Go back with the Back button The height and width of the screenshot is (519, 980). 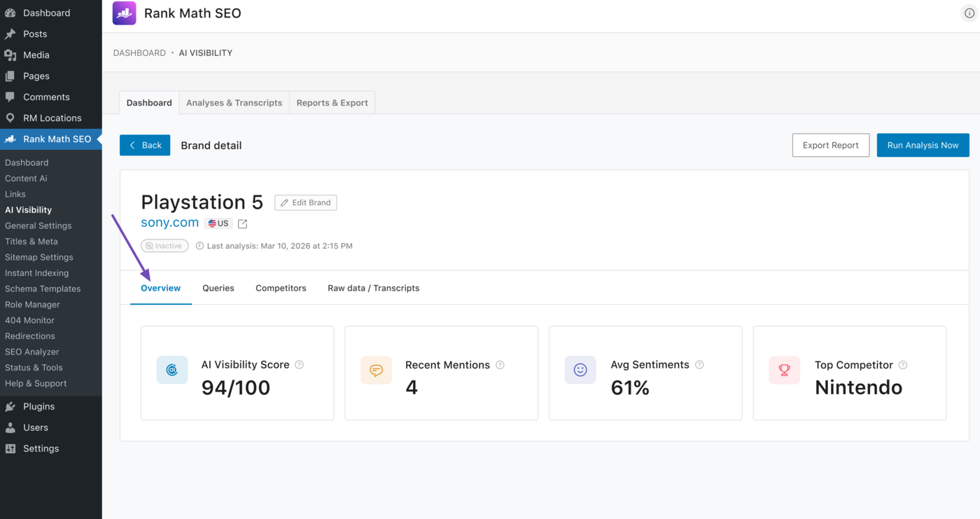145,145
